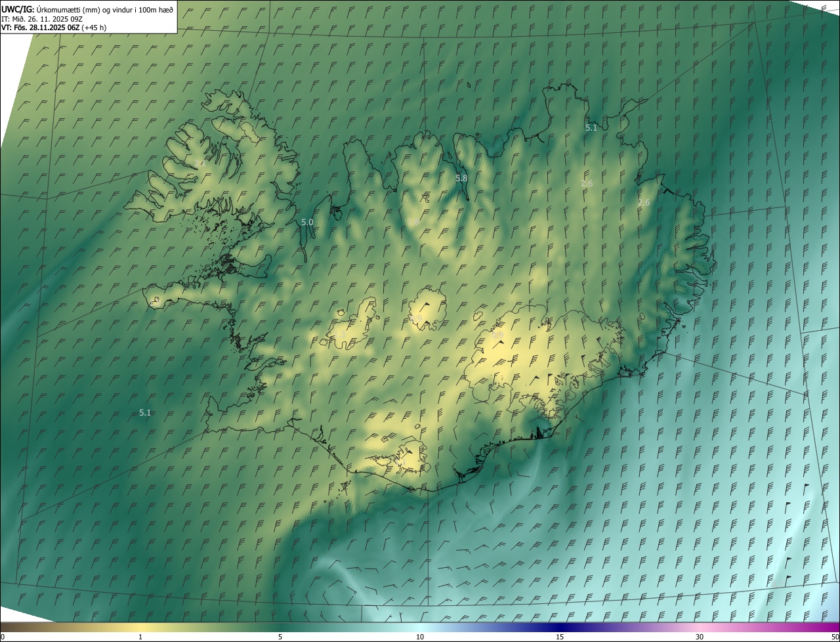Click the UWC/IG map title text
The image size is (840, 642).
coord(87,9)
